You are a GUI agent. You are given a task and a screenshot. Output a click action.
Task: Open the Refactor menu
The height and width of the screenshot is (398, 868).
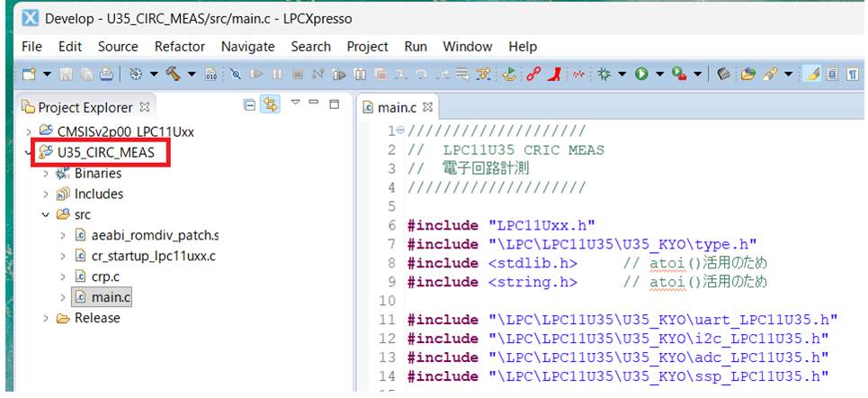[180, 46]
